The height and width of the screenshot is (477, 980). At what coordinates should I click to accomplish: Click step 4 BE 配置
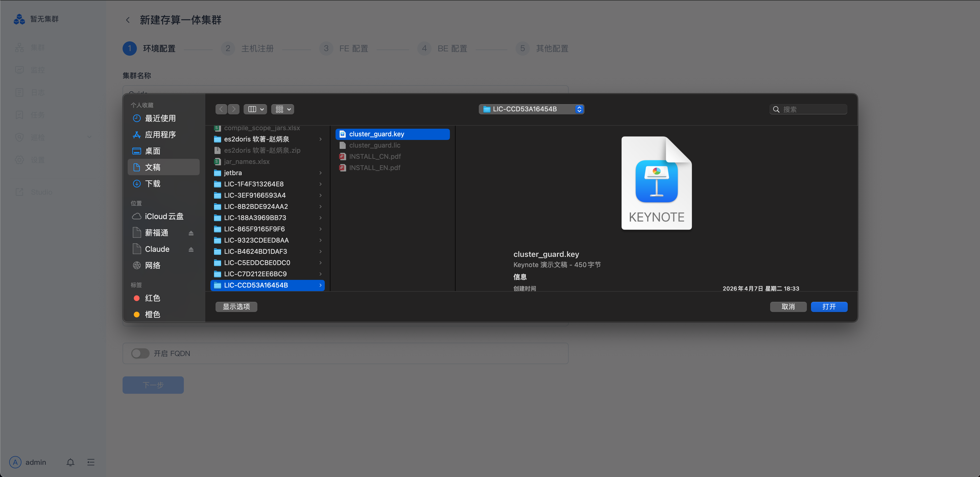[443, 49]
